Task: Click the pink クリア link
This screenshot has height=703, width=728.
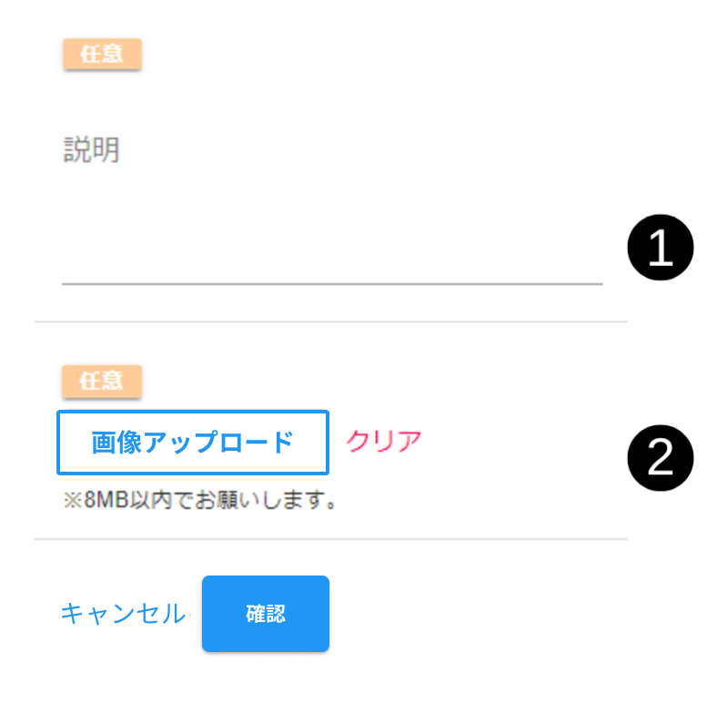Action: tap(383, 442)
